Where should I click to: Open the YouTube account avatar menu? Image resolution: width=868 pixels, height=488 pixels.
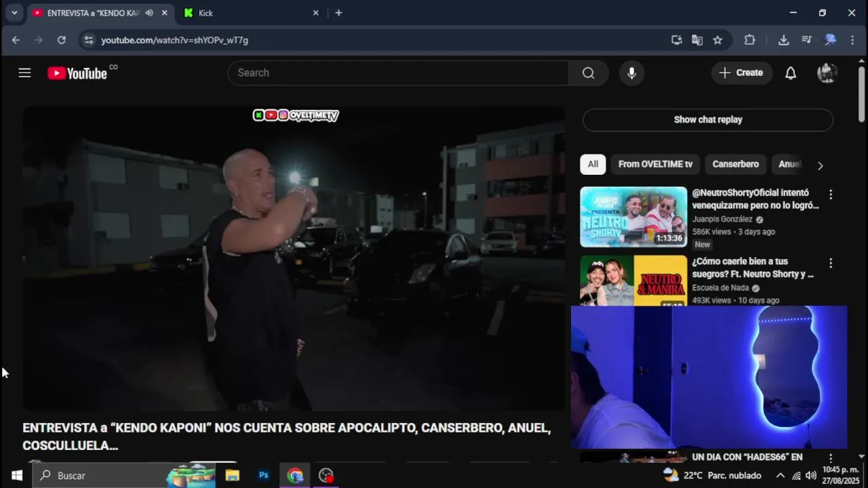point(827,73)
